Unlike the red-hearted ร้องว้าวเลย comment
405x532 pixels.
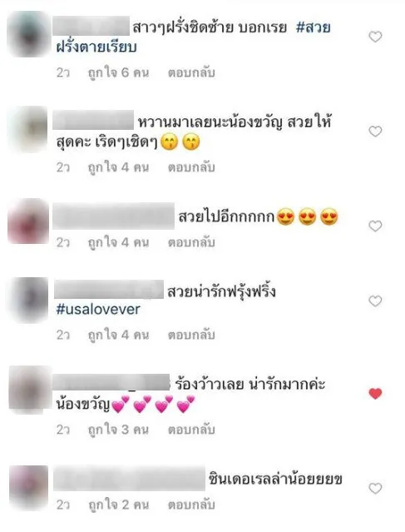(375, 394)
